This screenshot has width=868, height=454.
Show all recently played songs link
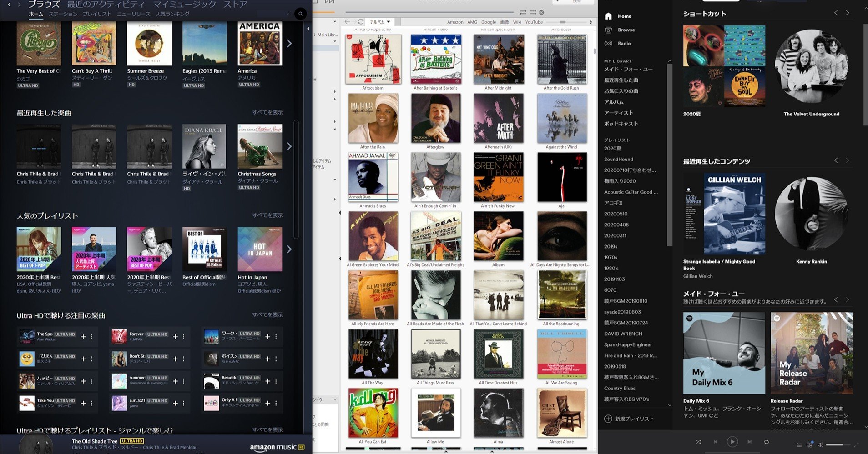267,112
